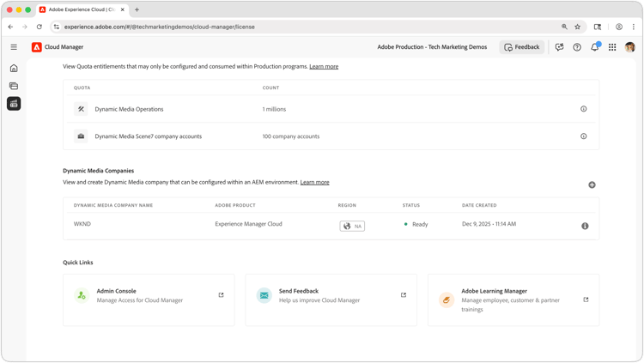
Task: Show info for the WKND company row
Action: click(585, 226)
